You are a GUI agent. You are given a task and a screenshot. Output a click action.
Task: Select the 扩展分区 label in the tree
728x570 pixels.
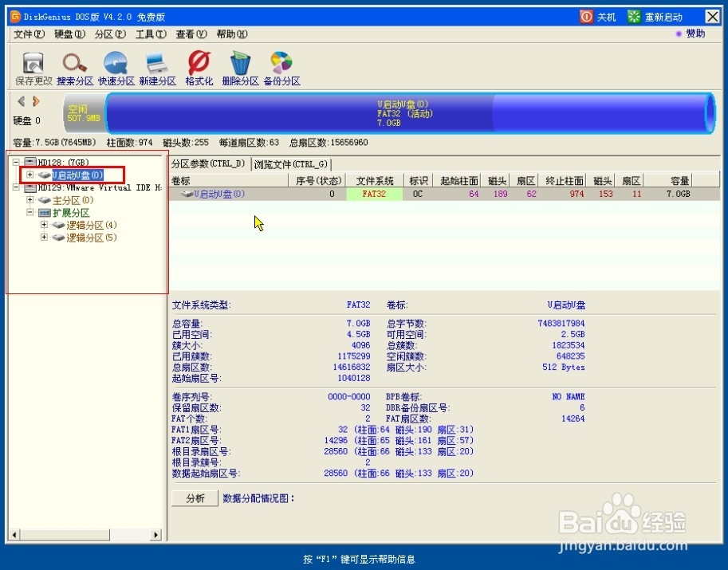tap(71, 213)
